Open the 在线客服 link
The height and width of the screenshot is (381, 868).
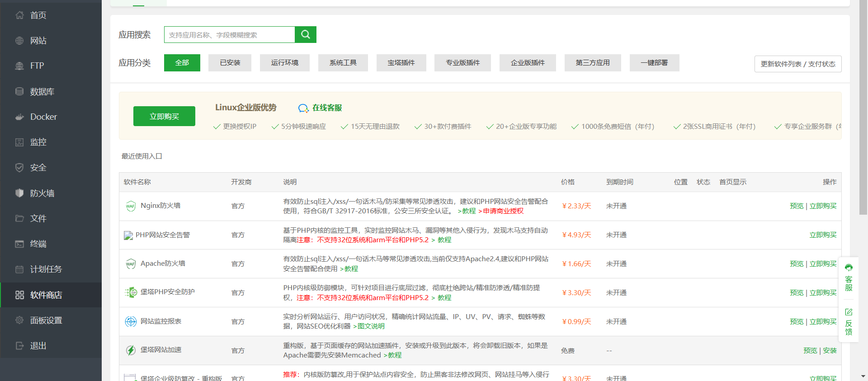click(327, 108)
